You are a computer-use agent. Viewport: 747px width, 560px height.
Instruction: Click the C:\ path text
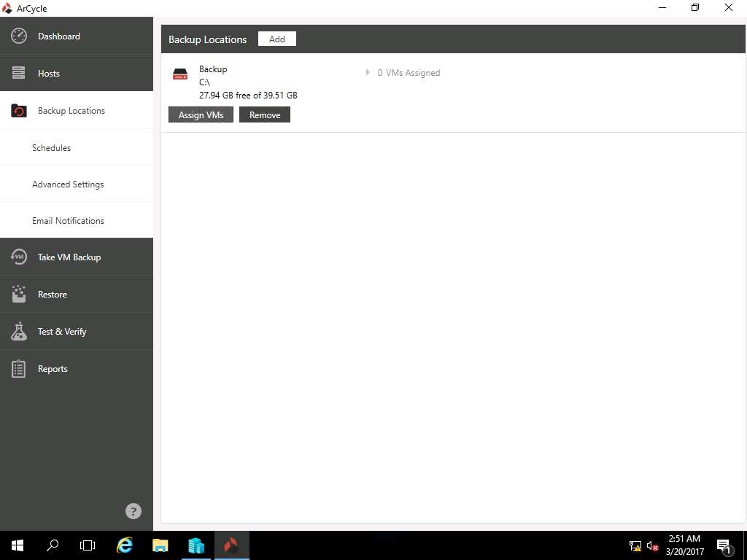[204, 82]
